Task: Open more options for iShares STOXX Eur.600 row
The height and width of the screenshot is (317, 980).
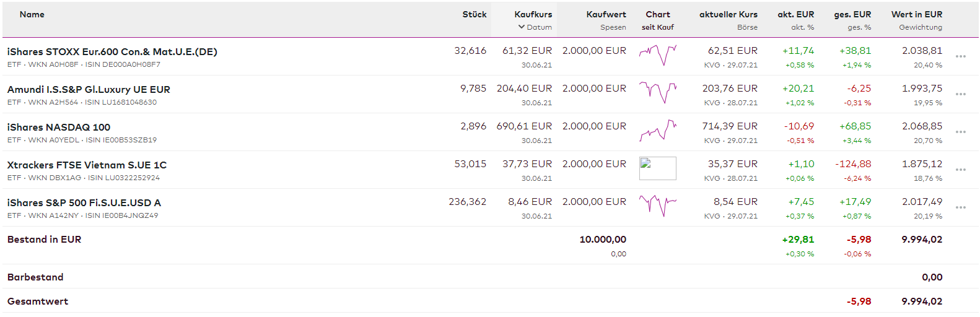Action: (961, 56)
